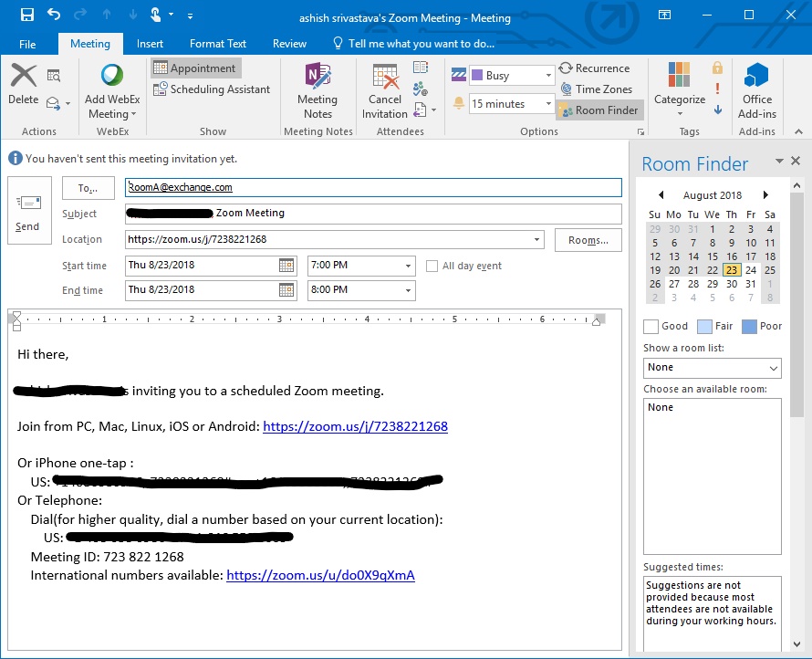Open start date calendar picker
This screenshot has width=812, height=659.
286,266
